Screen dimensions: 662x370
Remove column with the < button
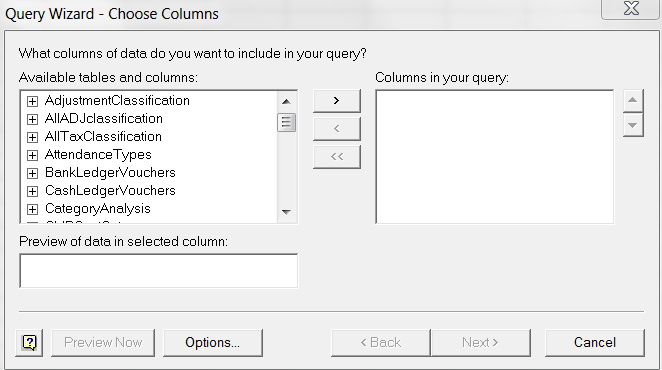click(336, 128)
